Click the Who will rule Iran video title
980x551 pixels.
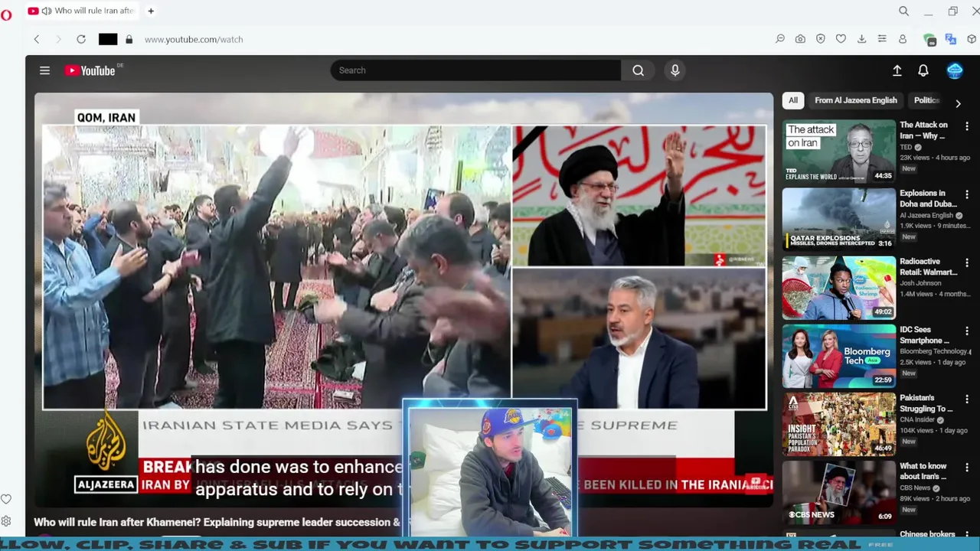tap(217, 522)
